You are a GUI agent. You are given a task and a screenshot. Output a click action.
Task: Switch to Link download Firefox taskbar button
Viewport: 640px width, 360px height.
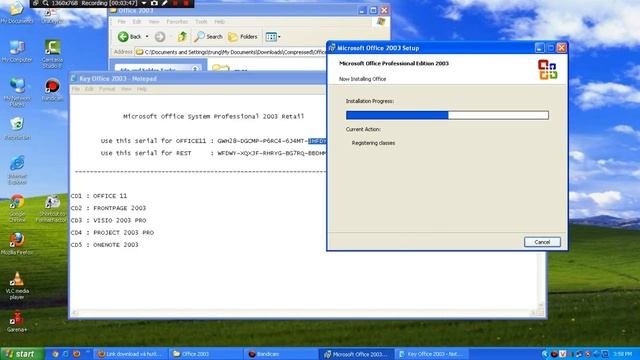point(131,354)
